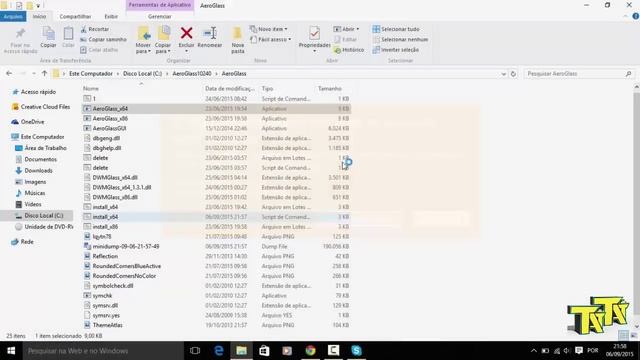Select the symsrv.yes file
The width and height of the screenshot is (640, 360).
point(106,315)
